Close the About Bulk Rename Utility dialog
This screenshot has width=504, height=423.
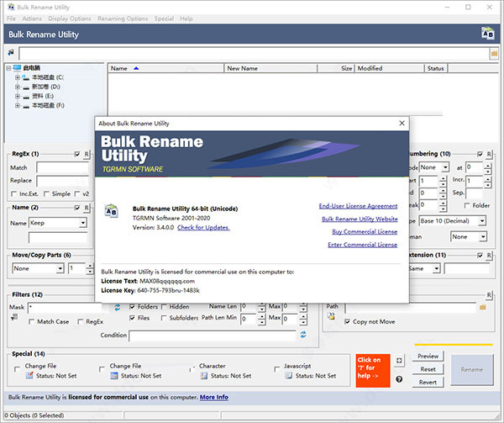(402, 124)
